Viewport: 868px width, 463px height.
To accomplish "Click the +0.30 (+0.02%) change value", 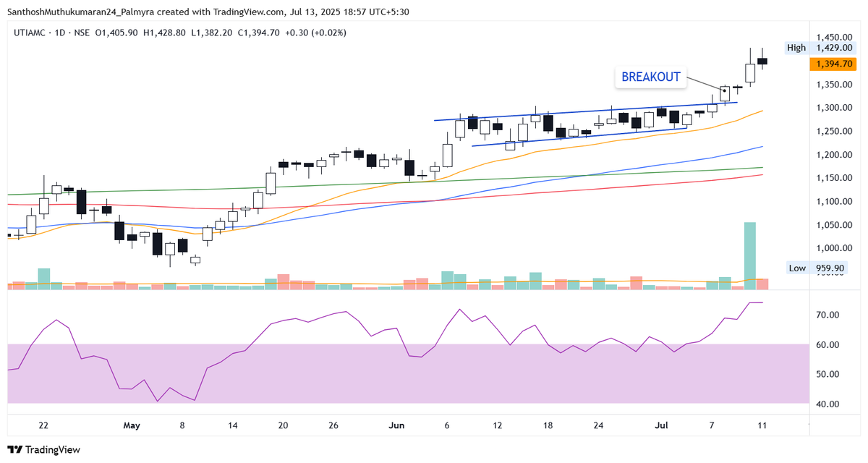I will pos(318,33).
